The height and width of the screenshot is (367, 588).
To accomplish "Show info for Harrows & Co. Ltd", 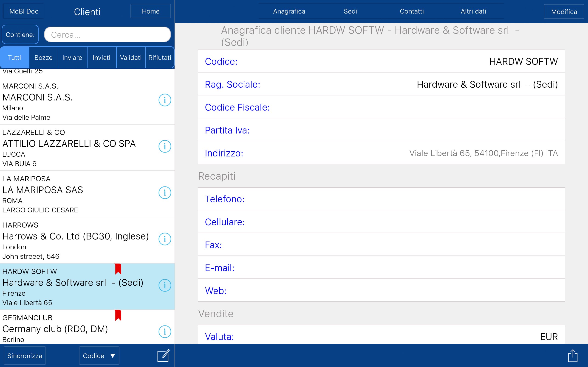I will pos(165,239).
